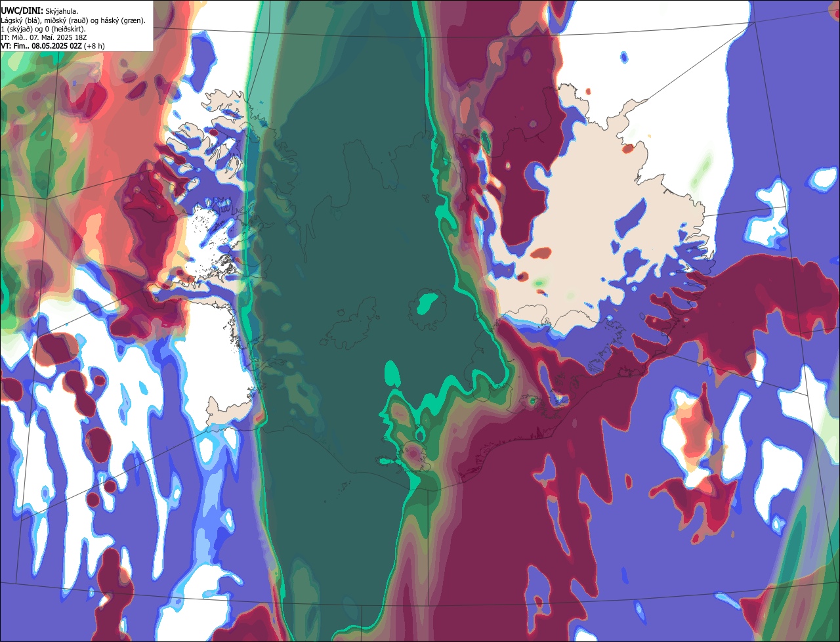Screen dimensions: 840x642
Task: Click the '1 (skýjað) og 0 (heiðskírt).' line
Action: pyautogui.click(x=43, y=29)
